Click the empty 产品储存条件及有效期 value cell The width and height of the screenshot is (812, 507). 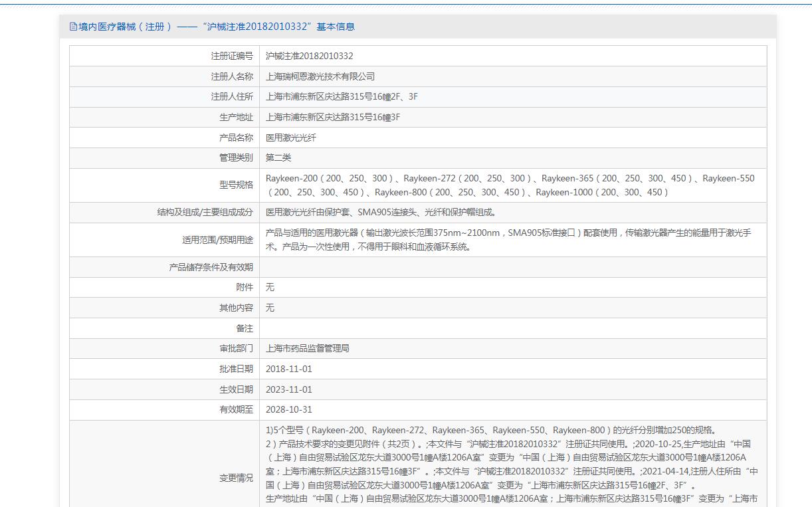pos(512,267)
